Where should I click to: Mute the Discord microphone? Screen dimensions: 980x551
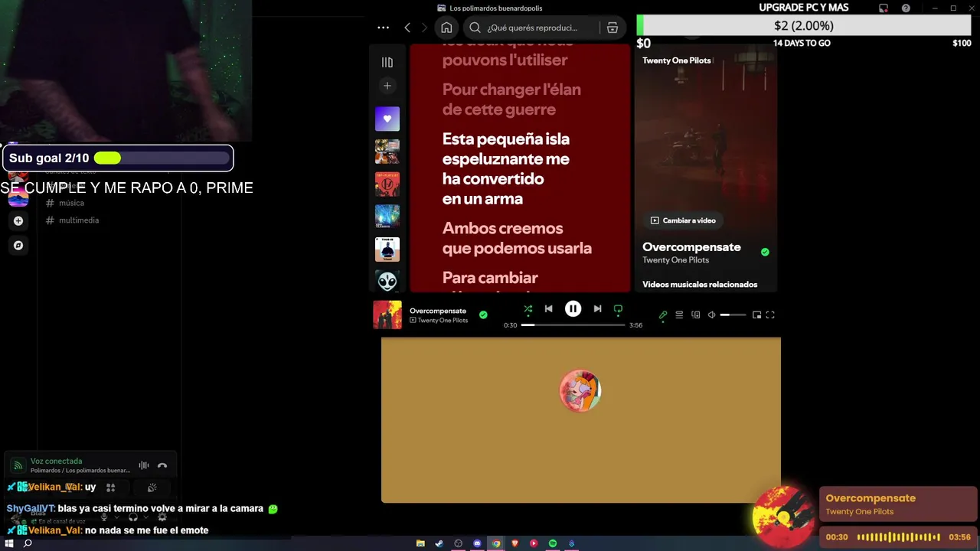point(105,517)
